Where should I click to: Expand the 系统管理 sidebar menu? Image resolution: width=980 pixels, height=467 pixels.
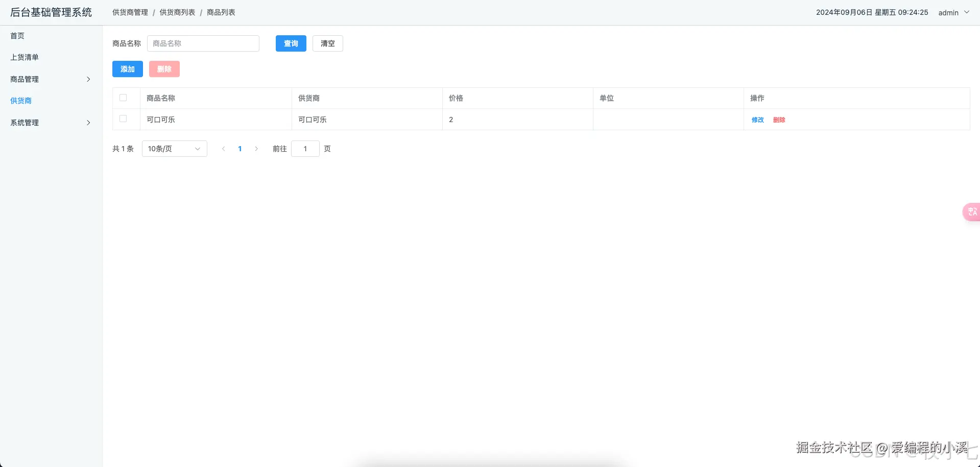[24, 123]
